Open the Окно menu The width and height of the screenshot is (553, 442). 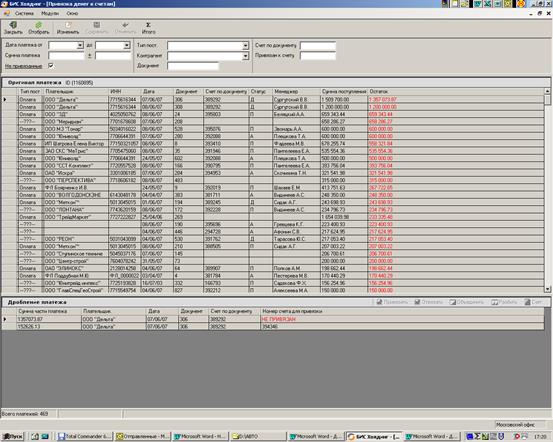[x=72, y=13]
